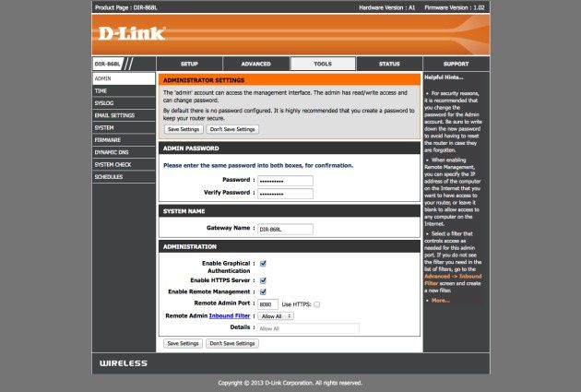Screen dimensions: 581x392
Task: Click the Product Page : DIR-868L text
Action: point(126,7)
